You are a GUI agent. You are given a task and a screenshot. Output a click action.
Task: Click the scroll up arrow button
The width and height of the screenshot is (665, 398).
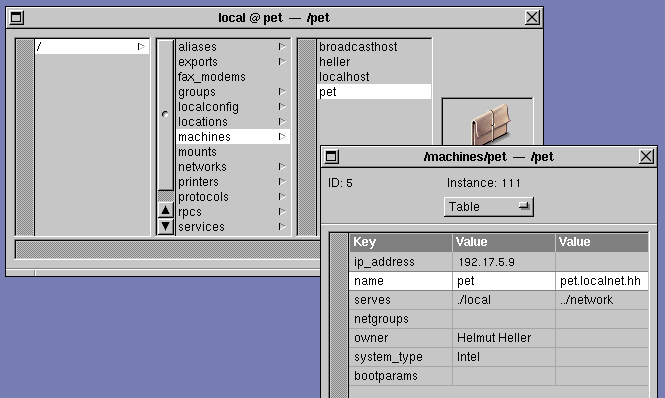pos(165,210)
